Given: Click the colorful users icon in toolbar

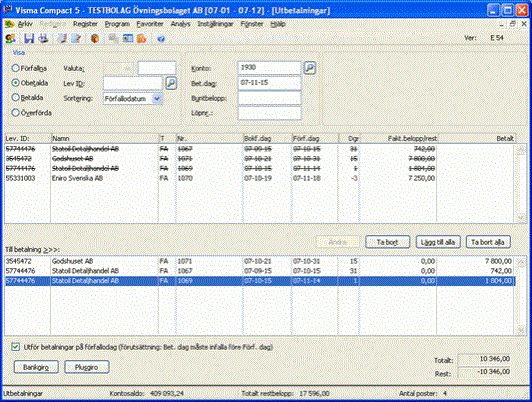Looking at the screenshot, I should [11, 38].
